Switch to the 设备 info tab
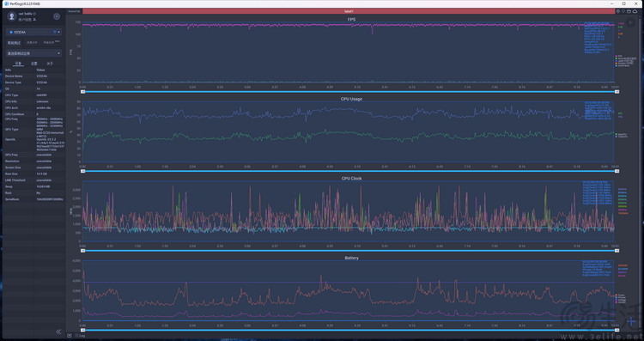The image size is (644, 341). 18,64
